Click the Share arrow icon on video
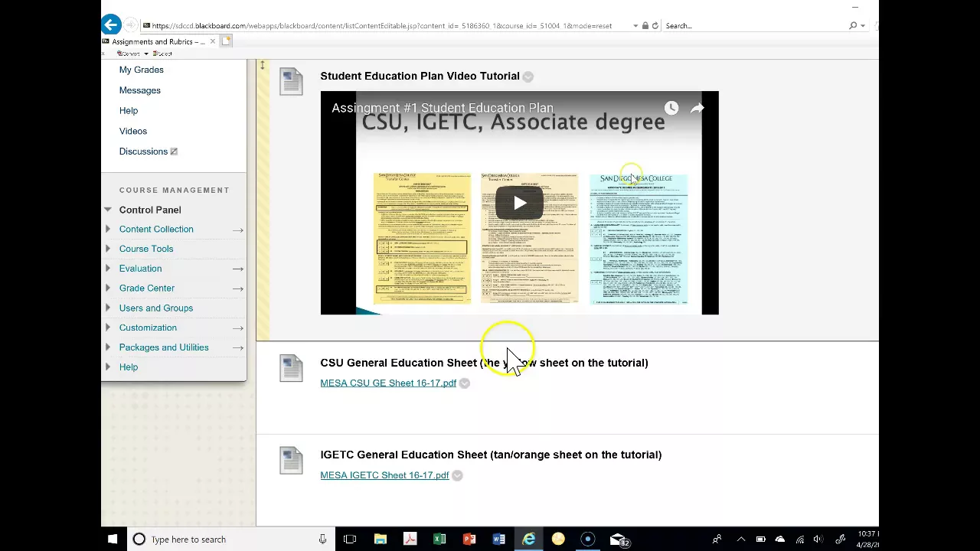This screenshot has height=551, width=980. [697, 108]
